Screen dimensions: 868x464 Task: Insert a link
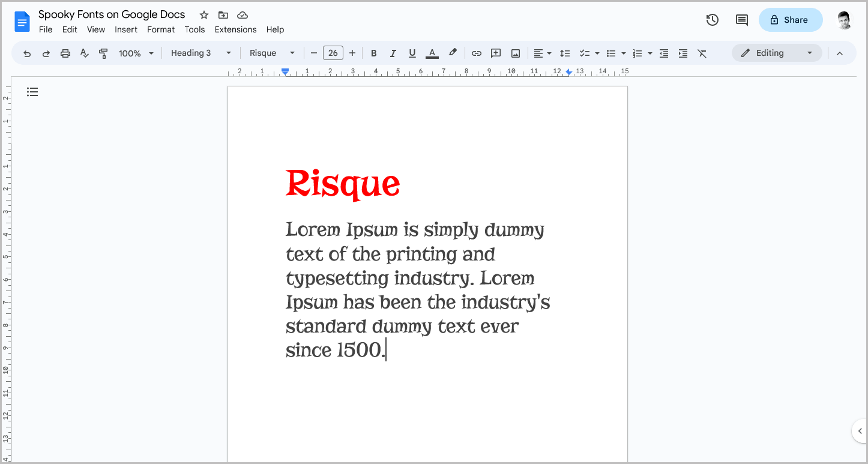click(x=476, y=53)
